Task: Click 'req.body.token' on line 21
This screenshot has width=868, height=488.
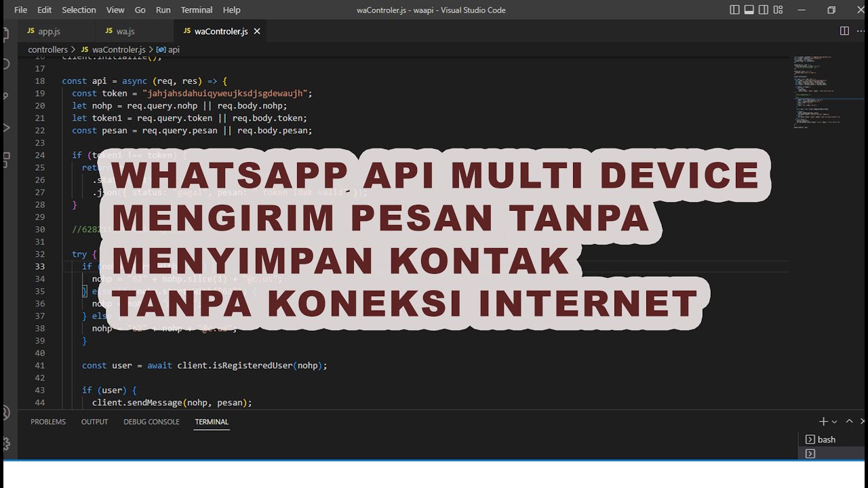Action: click(269, 118)
